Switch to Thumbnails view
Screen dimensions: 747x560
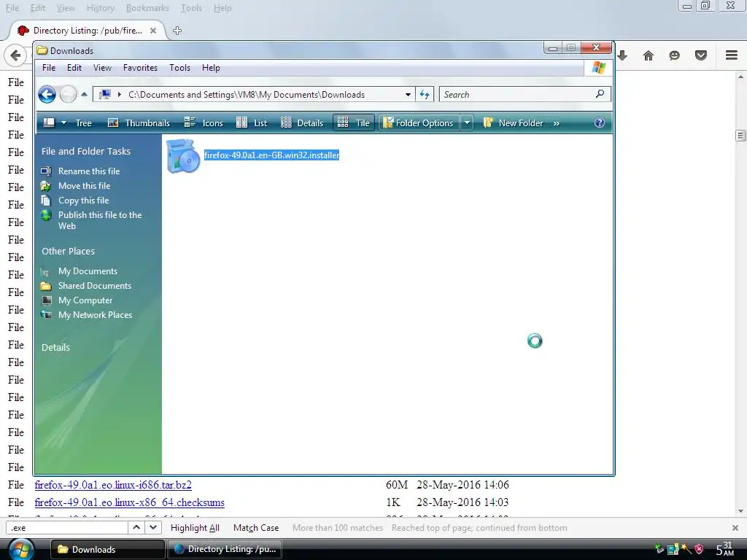139,122
